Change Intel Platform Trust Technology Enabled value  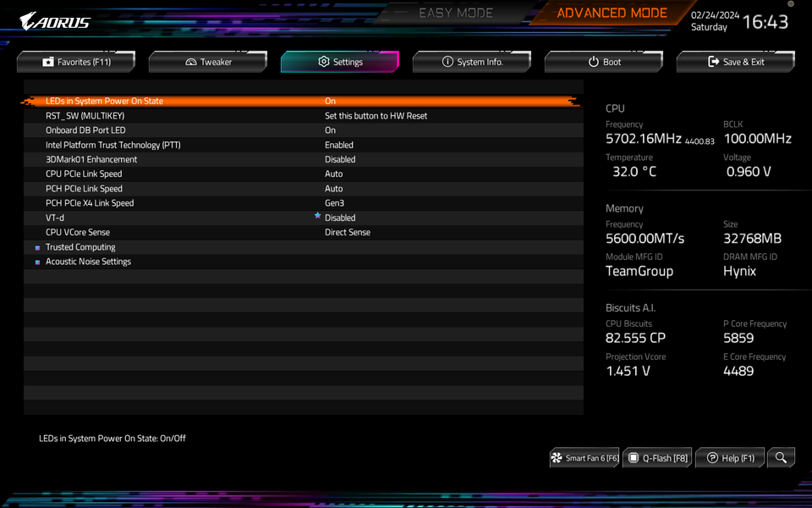[339, 145]
